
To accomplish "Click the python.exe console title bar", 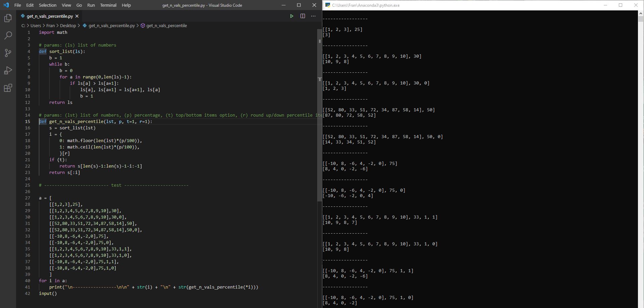I will [x=483, y=5].
